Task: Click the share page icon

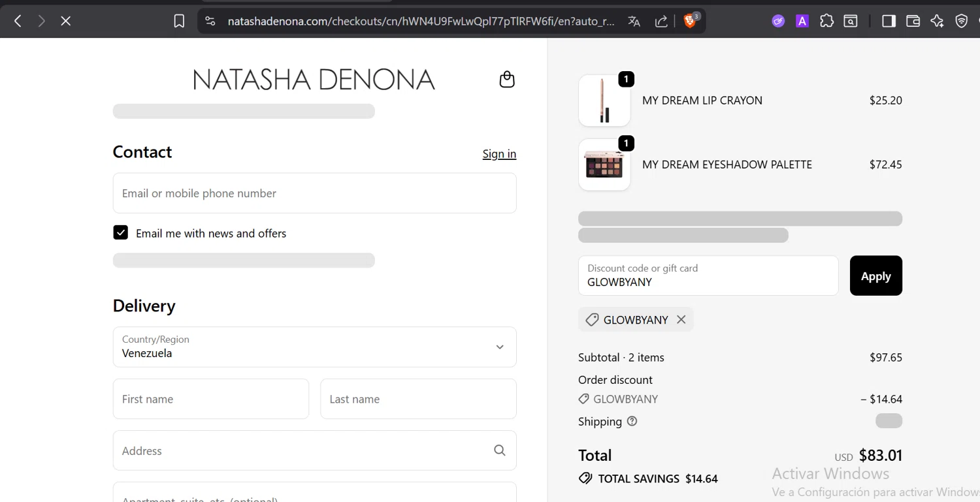Action: [x=661, y=21]
